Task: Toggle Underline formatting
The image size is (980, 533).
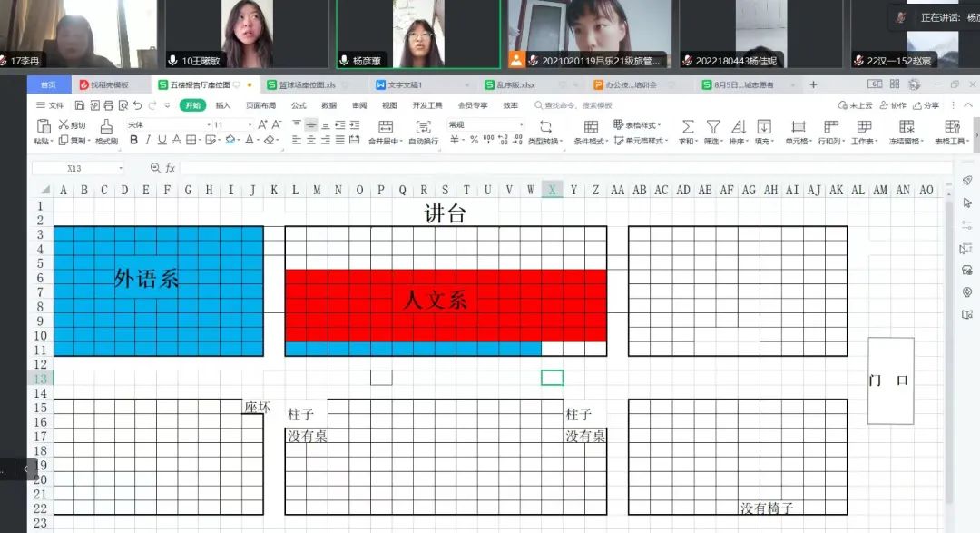Action: coord(162,140)
